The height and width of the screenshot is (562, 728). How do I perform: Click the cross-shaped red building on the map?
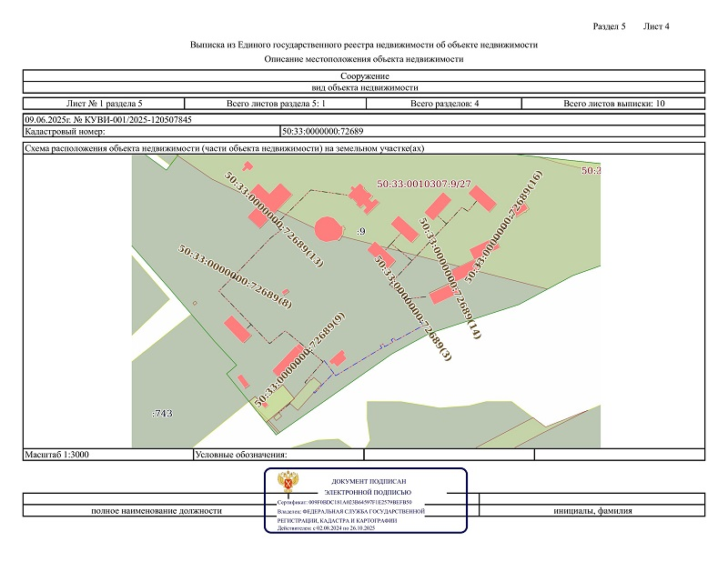pos(360,196)
